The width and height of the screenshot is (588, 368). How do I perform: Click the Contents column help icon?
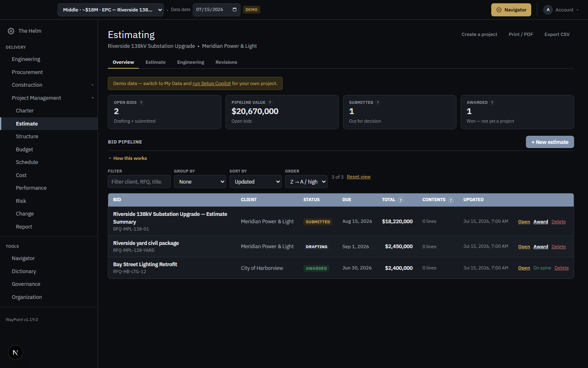click(451, 200)
